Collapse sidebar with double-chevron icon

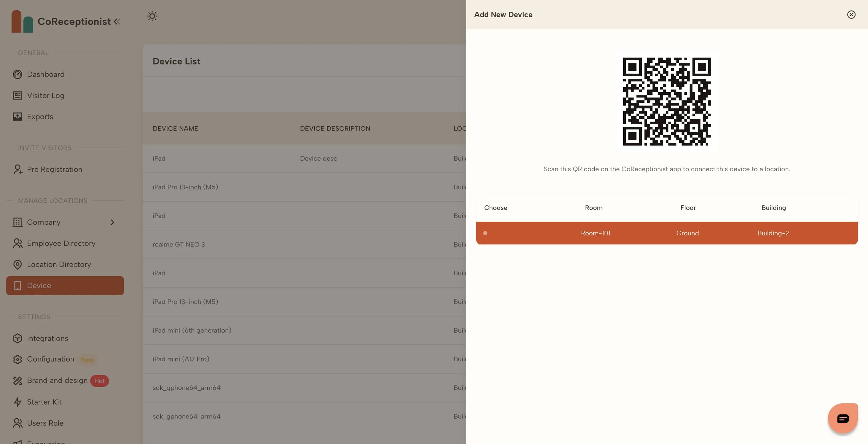coord(117,22)
